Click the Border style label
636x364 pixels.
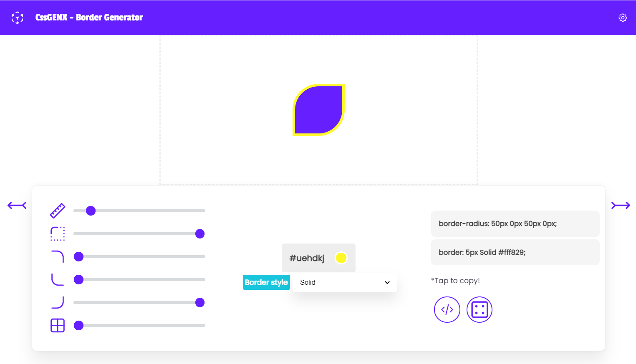(266, 282)
